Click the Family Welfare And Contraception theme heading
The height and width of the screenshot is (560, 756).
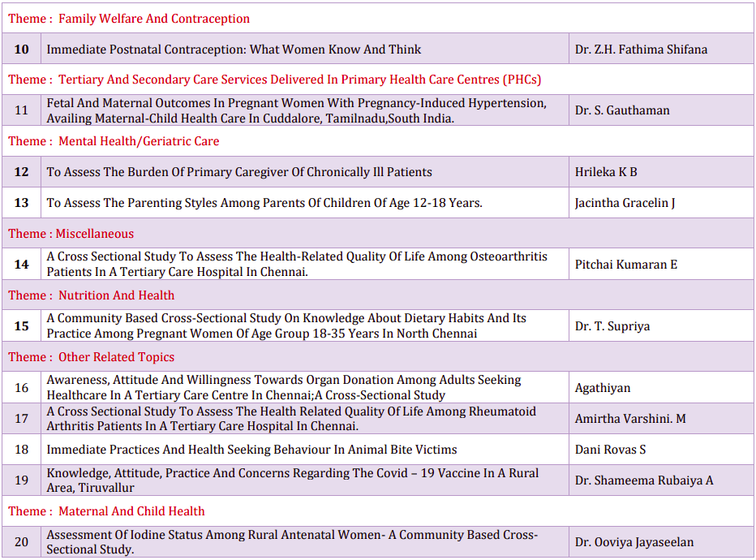click(x=129, y=19)
